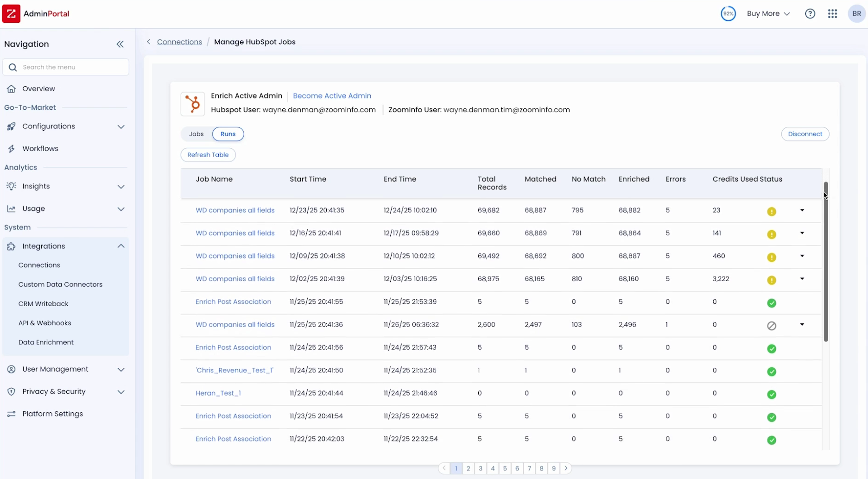Open Data Enrichment menu item
868x479 pixels.
(x=46, y=342)
